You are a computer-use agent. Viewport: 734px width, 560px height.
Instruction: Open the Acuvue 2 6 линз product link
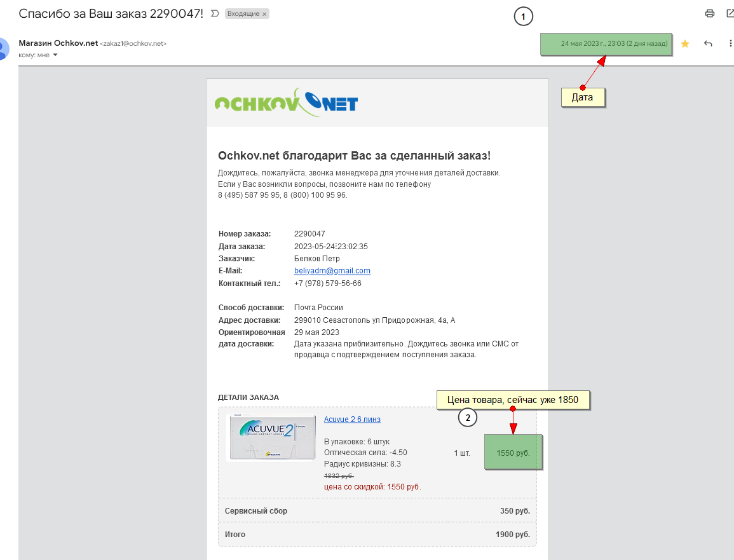(352, 419)
